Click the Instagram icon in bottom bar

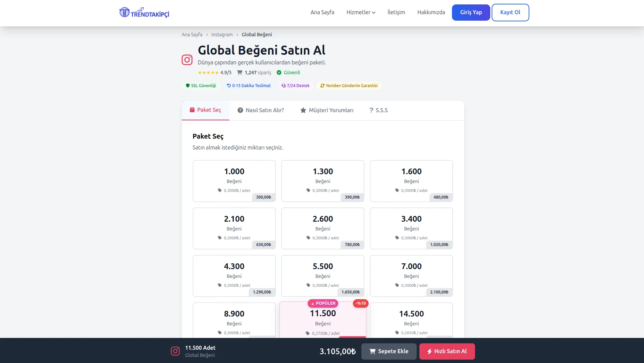click(x=175, y=351)
